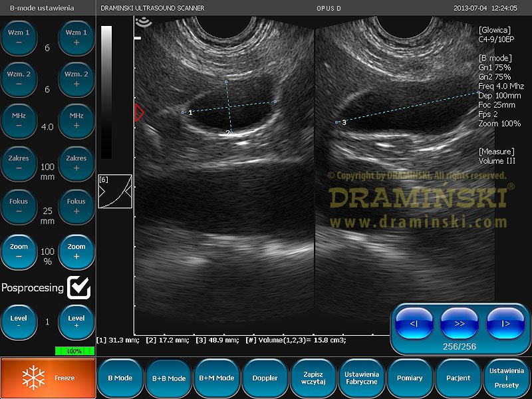Image resolution: width=532 pixels, height=399 pixels.
Task: Step to next cine frame
Action: pos(505,323)
